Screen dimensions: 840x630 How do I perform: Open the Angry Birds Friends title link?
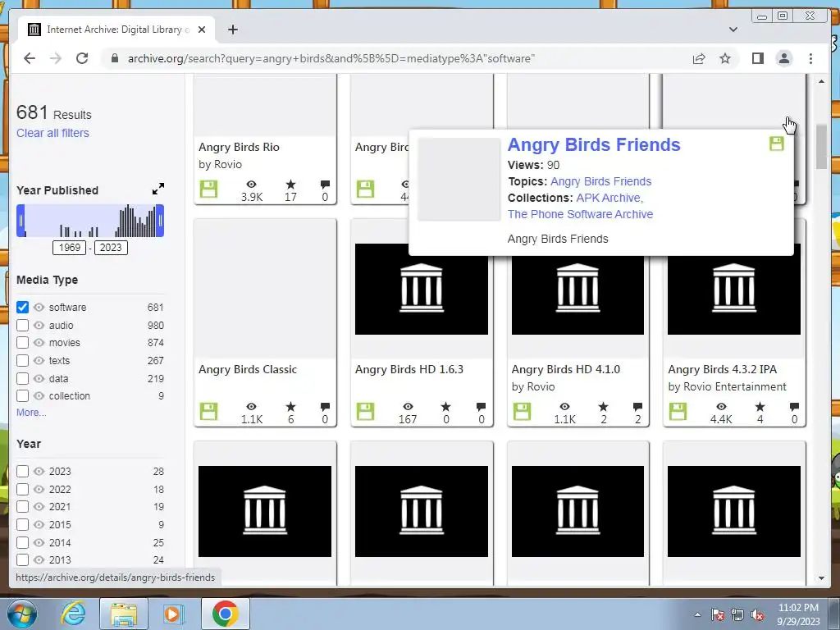pos(594,144)
